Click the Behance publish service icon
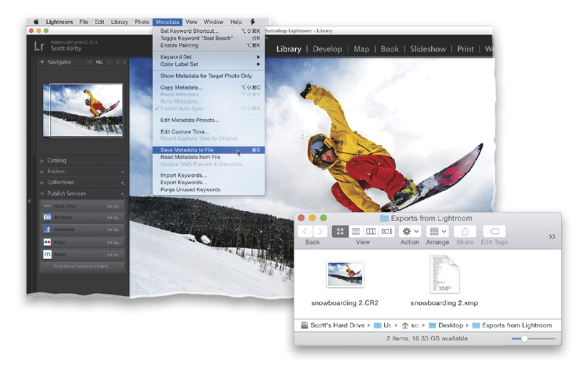 pos(47,218)
